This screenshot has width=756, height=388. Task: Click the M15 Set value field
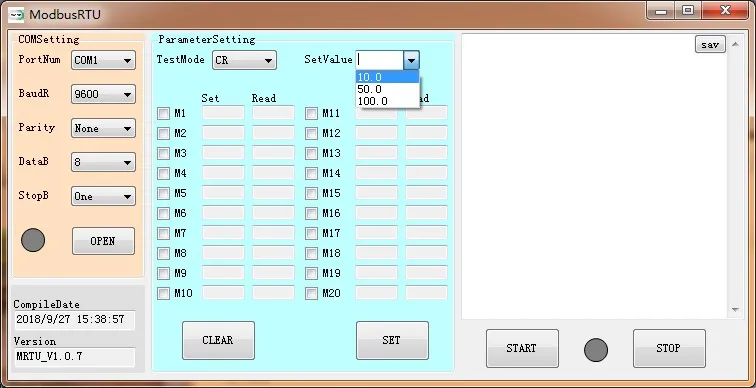pyautogui.click(x=377, y=193)
